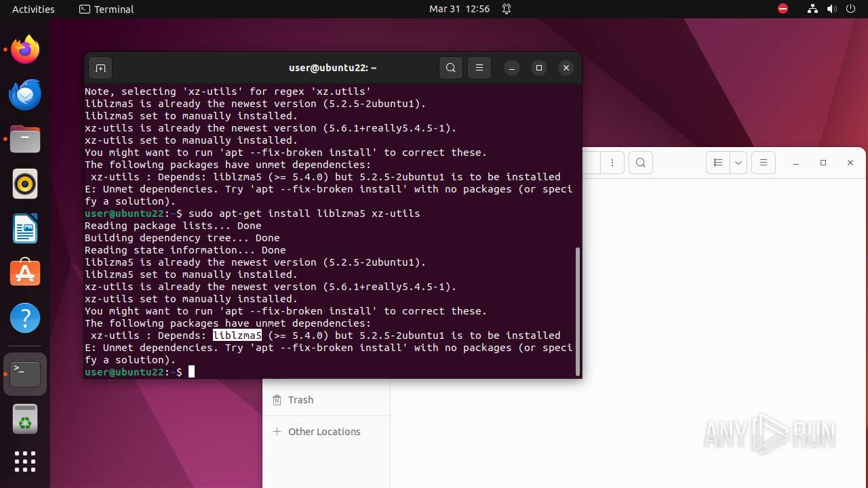Open Terminal app menu in top bar
Image resolution: width=868 pixels, height=488 pixels.
click(106, 9)
